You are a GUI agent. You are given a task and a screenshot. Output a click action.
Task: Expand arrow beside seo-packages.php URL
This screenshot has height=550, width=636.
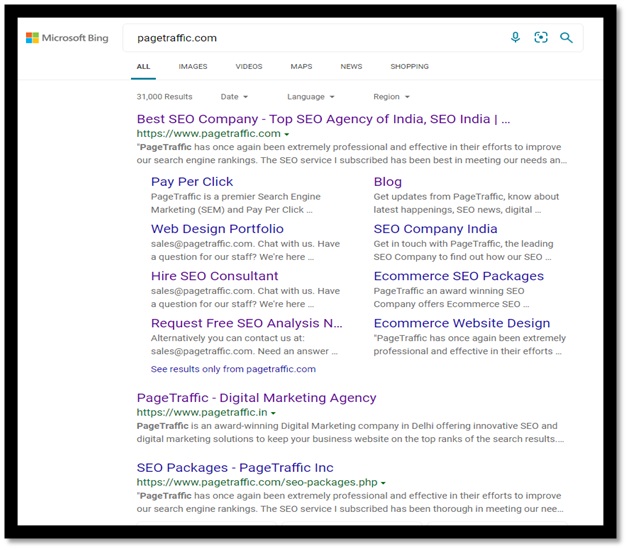[x=383, y=483]
